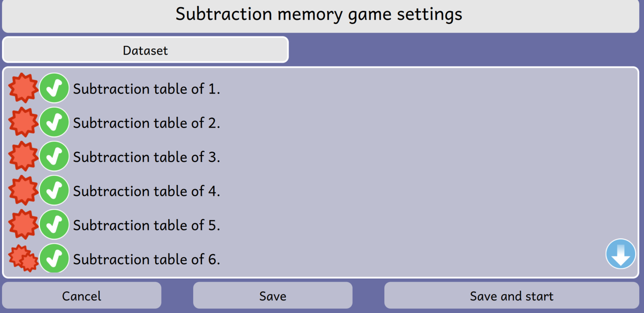Disable Subtraction table of 3 checkmark
The image size is (644, 313).
tap(54, 156)
